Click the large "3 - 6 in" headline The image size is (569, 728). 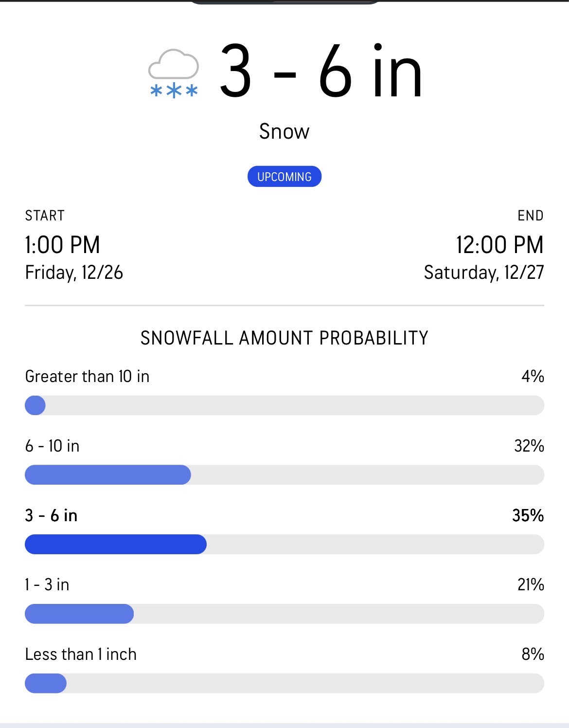point(321,72)
